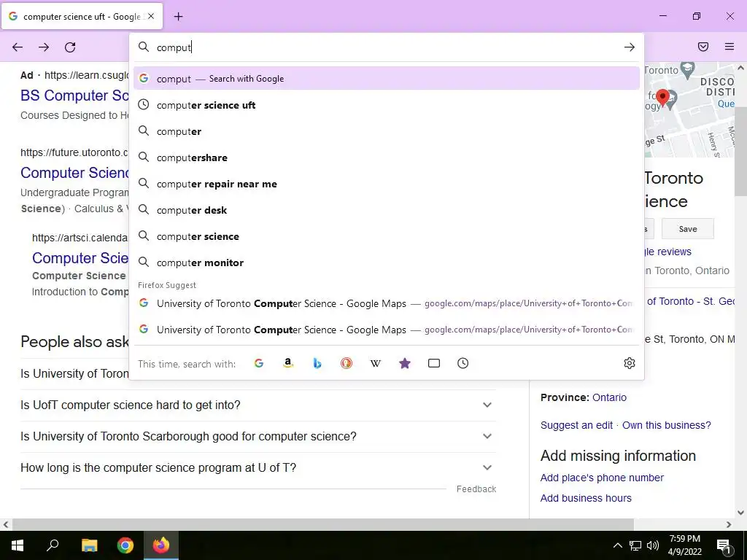Open Windows Start menu
This screenshot has width=747, height=560.
[18, 545]
